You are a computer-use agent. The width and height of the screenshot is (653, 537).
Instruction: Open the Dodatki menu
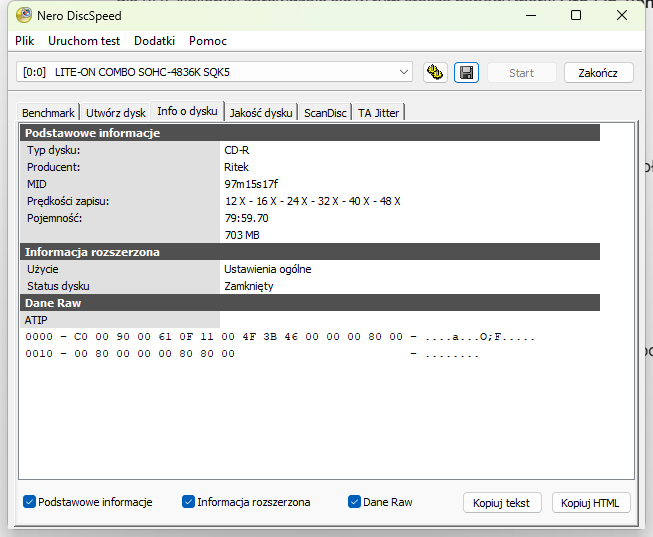click(x=155, y=41)
